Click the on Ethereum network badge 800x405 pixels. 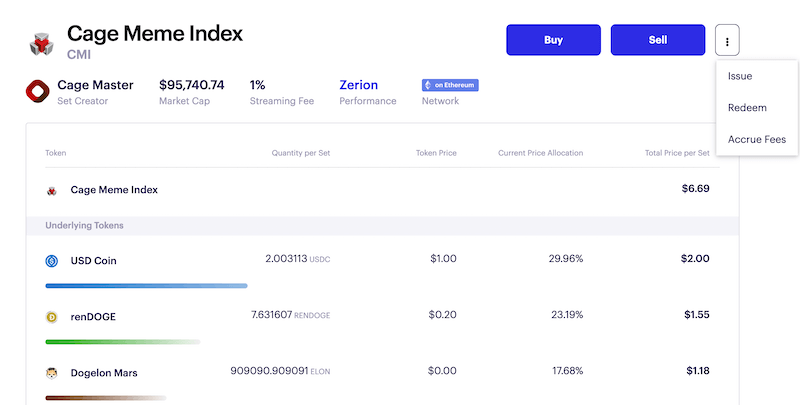(450, 85)
